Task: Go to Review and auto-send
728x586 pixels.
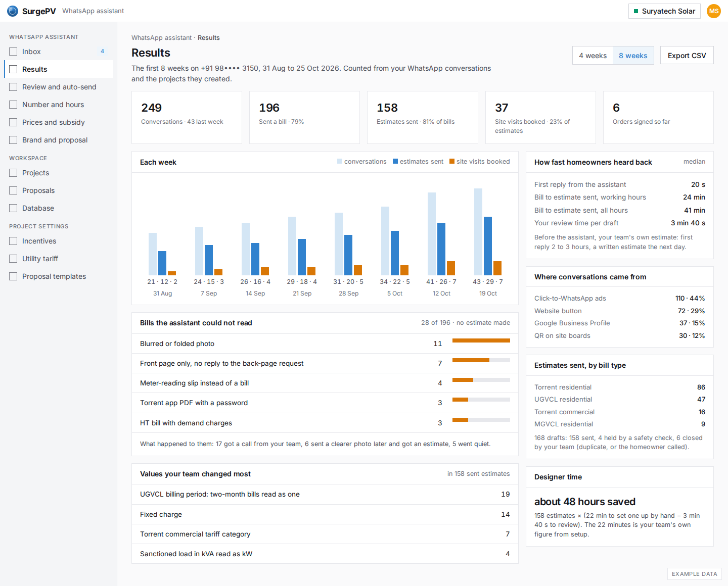Action: coord(58,87)
